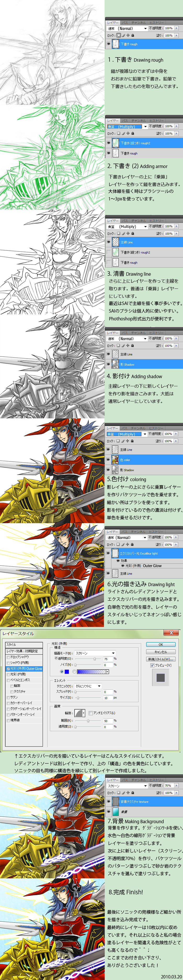Uncheck the プレビュー(V) preview checkbox
The image size is (183, 980).
coord(152,665)
